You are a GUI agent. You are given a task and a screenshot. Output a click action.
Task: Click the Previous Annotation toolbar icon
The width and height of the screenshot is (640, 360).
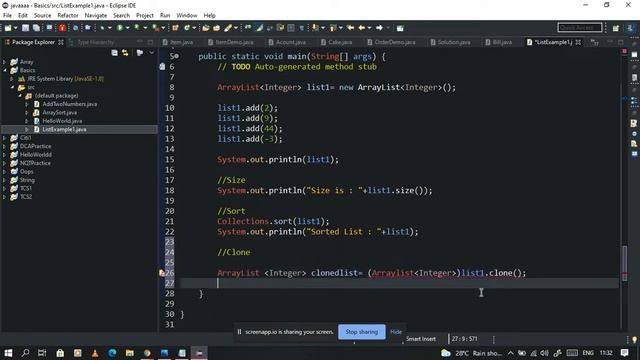(x=333, y=28)
